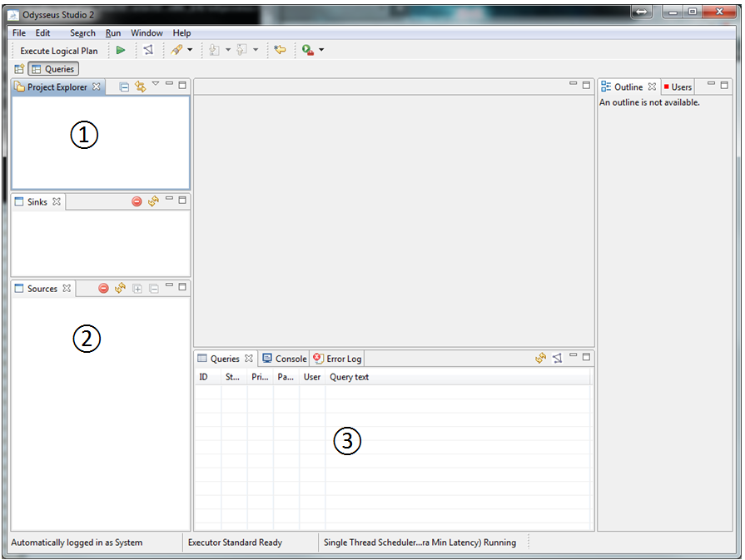The height and width of the screenshot is (560, 745).
Task: Close the Outline tab
Action: click(x=653, y=87)
